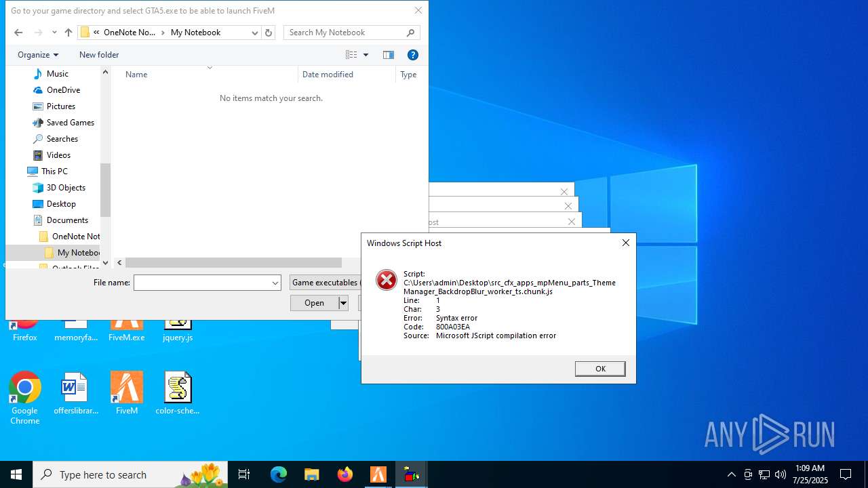Select Pictures in navigation tree
Image resolution: width=868 pixels, height=488 pixels.
point(61,106)
